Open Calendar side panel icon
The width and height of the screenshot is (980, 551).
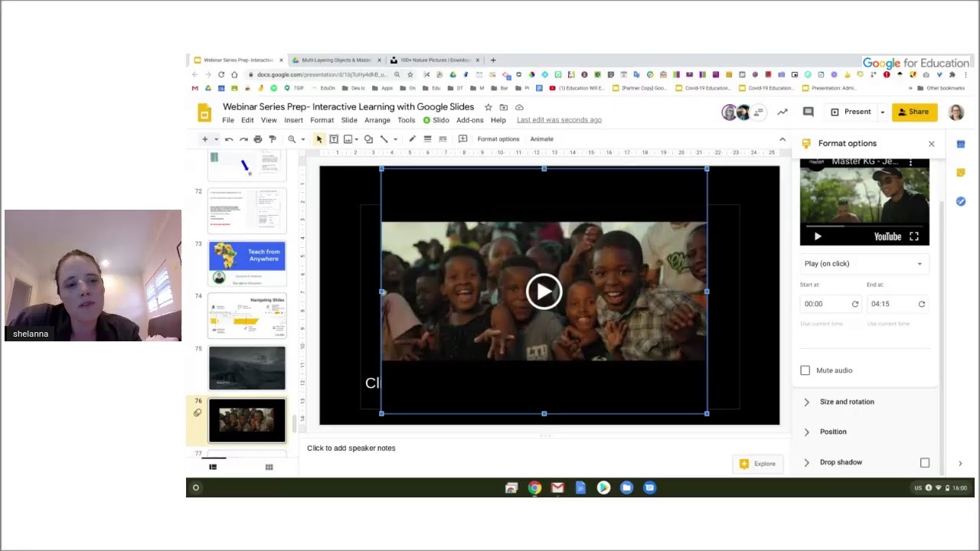(961, 144)
